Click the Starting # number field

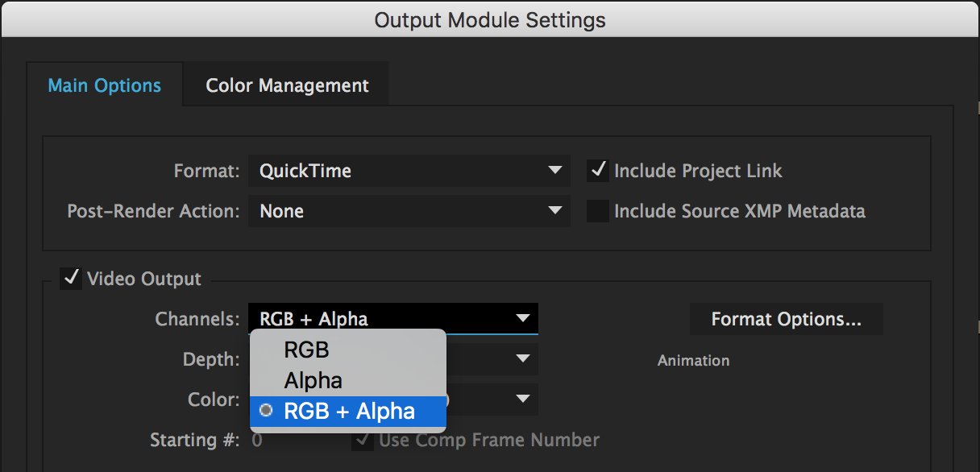258,440
